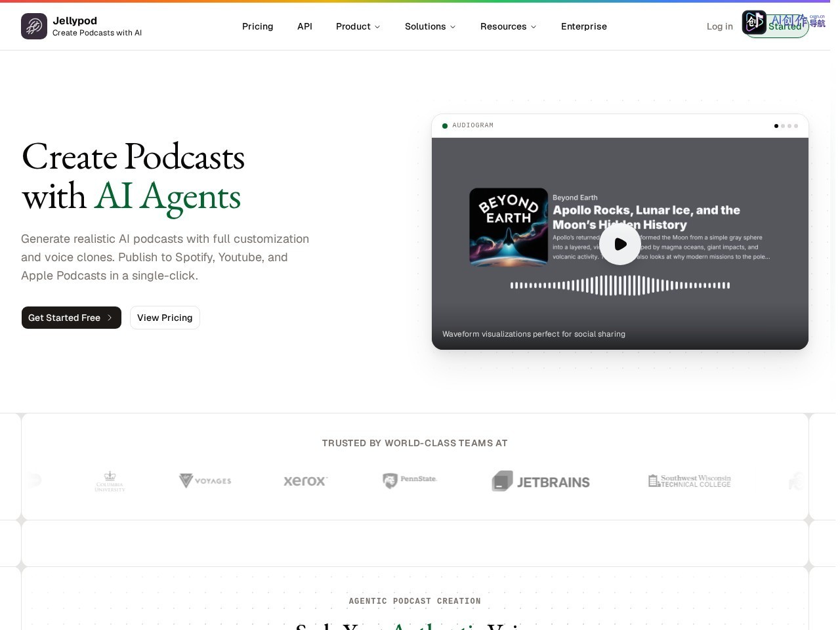This screenshot has height=630, width=840.
Task: Click the audio waveform visualization
Action: point(620,285)
